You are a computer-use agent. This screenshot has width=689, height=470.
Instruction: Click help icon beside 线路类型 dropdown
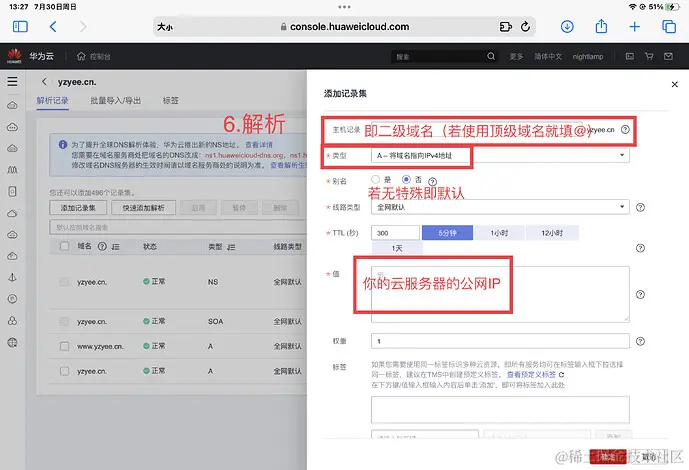pyautogui.click(x=640, y=207)
